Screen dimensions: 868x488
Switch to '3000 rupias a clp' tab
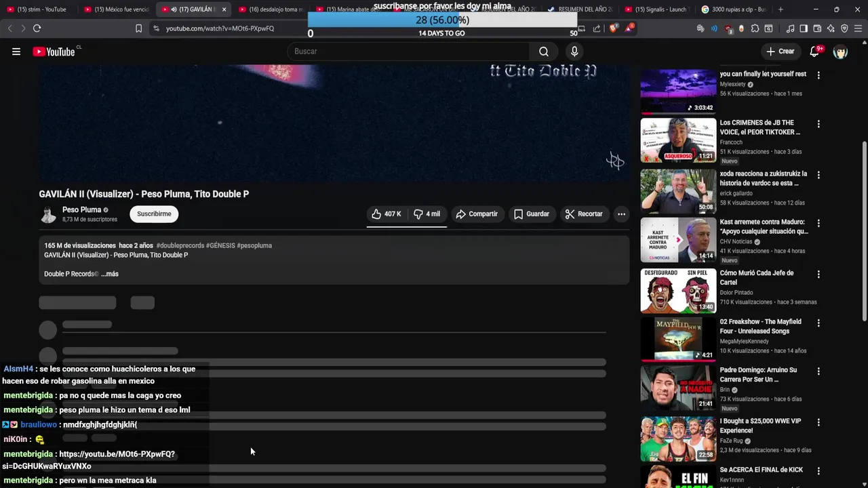[732, 9]
